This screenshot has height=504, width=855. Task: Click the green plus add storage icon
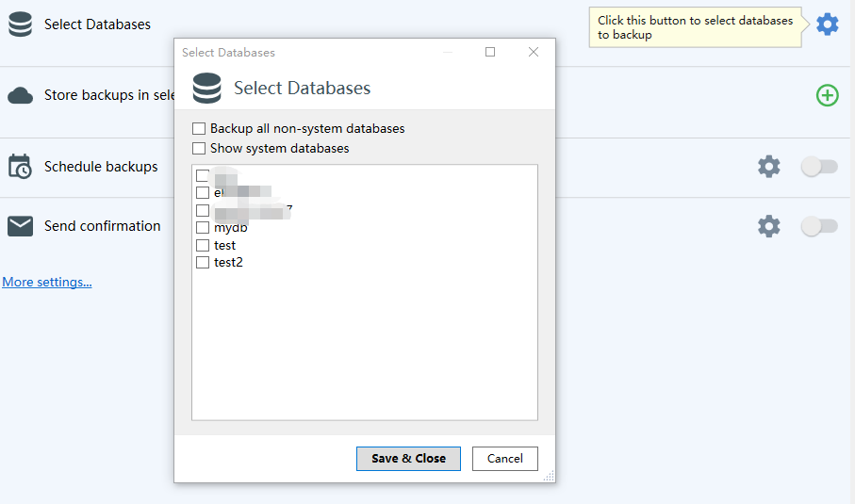pyautogui.click(x=827, y=94)
